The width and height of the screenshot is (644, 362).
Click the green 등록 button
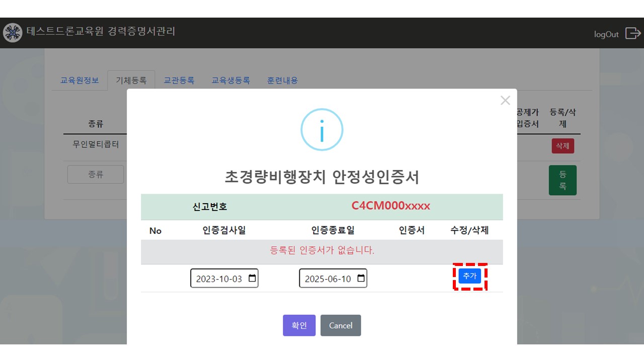pos(562,180)
